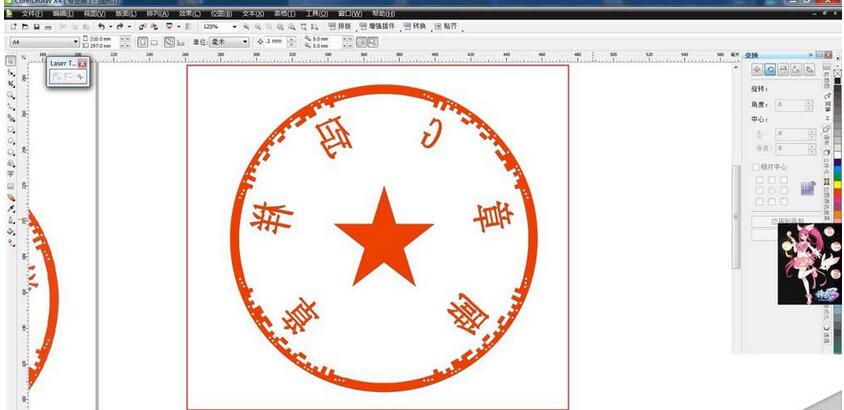Click the Undo arrow icon

pyautogui.click(x=102, y=26)
